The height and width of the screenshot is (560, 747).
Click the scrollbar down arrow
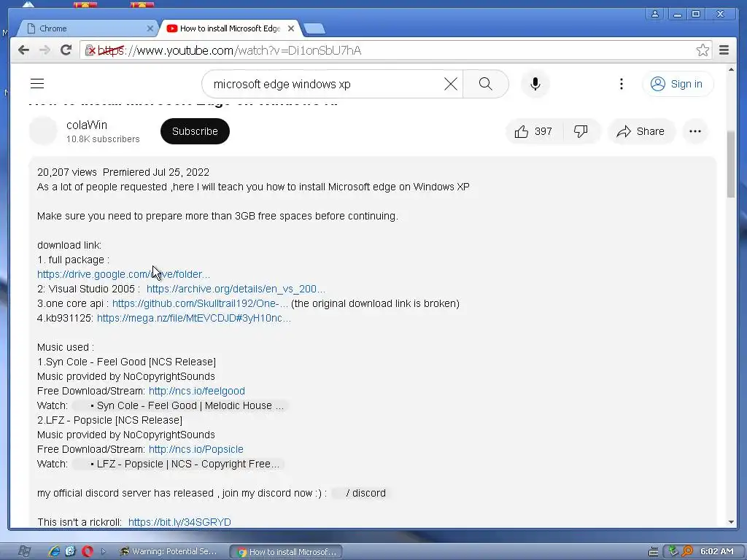point(731,522)
